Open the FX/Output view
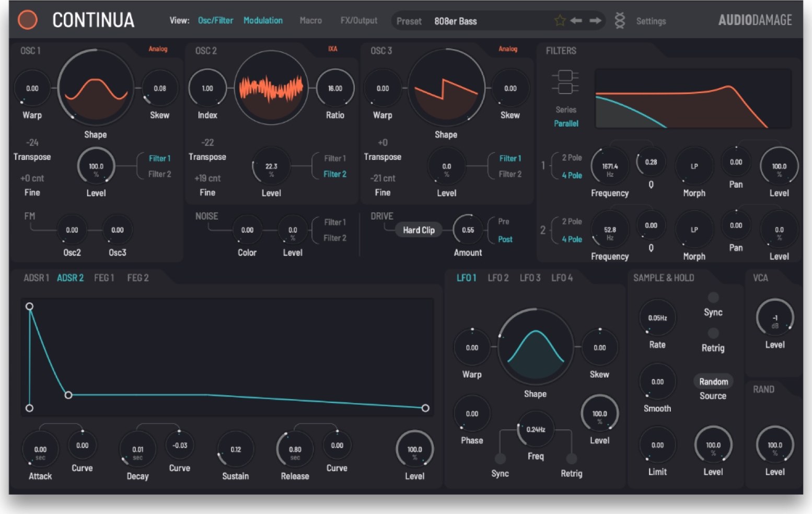Image resolution: width=812 pixels, height=514 pixels. [x=359, y=20]
